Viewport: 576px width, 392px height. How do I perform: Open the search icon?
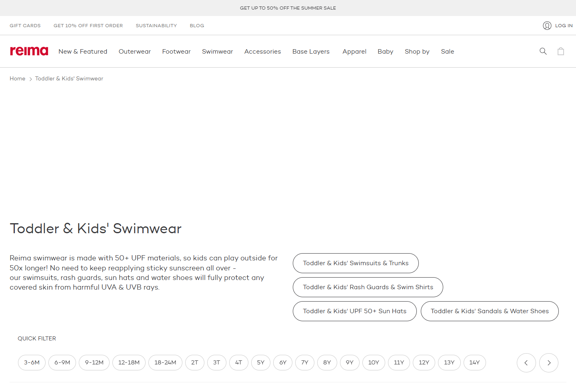pos(543,51)
